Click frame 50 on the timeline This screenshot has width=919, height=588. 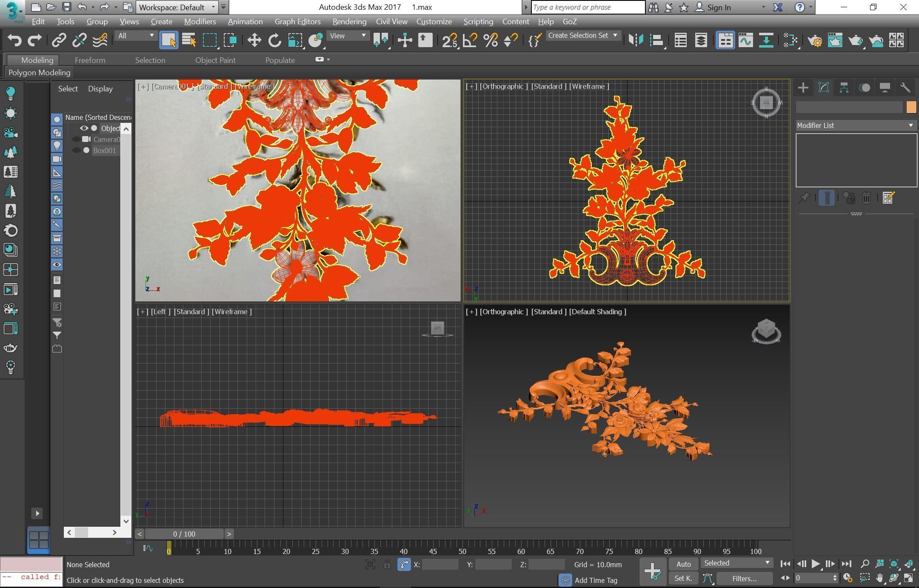click(462, 551)
